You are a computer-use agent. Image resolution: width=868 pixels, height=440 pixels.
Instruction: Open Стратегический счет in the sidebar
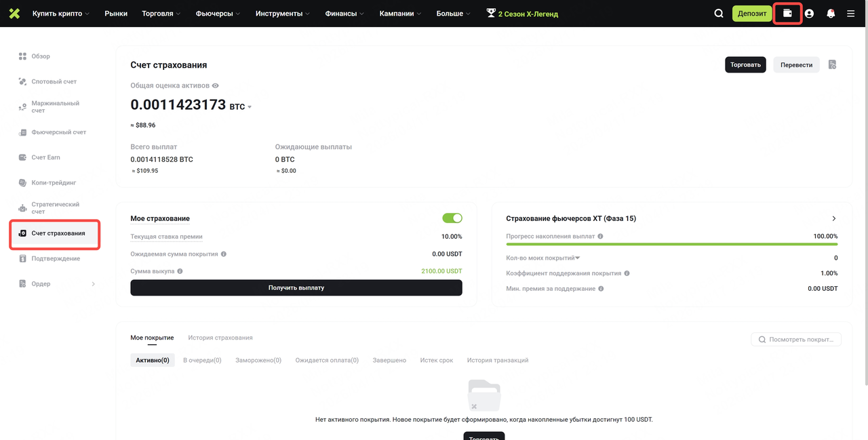coord(54,208)
